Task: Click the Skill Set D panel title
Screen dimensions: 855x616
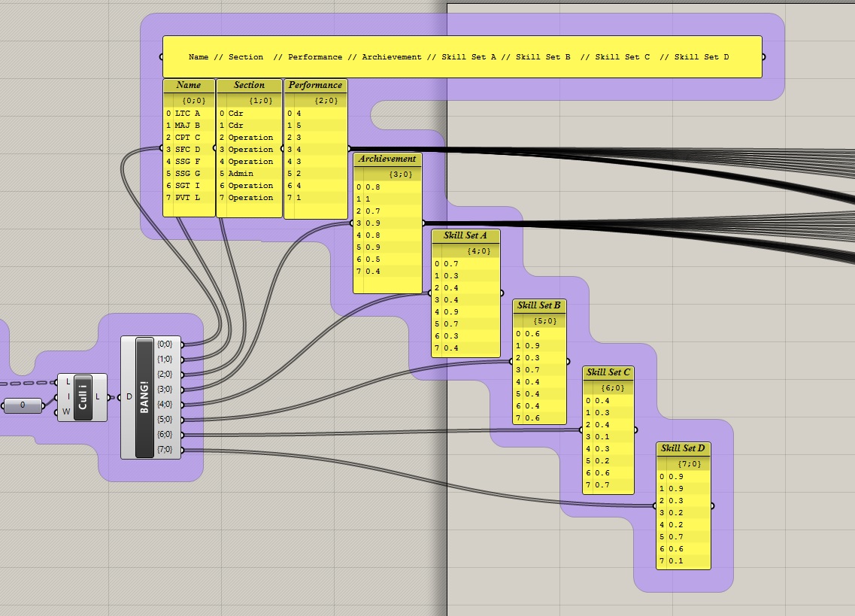Action: (684, 448)
